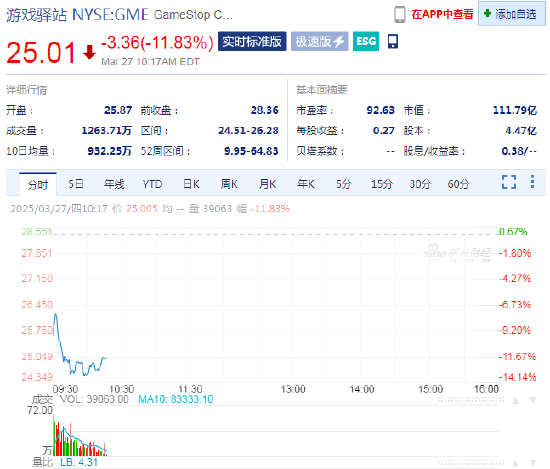Click the up arrow beside volume panel
Screen dimensions: 550x469
pyautogui.click(x=515, y=401)
